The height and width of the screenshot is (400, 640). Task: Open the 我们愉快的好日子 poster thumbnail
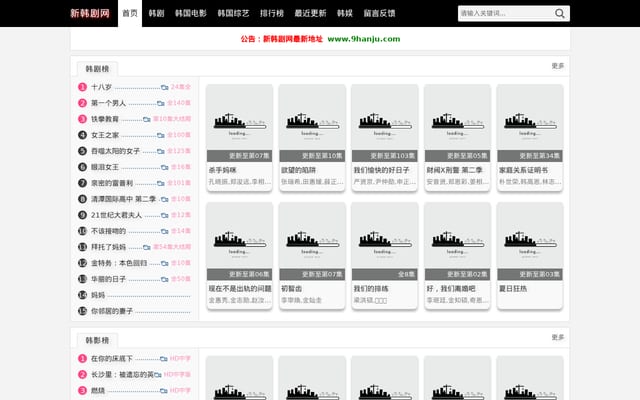pos(384,123)
